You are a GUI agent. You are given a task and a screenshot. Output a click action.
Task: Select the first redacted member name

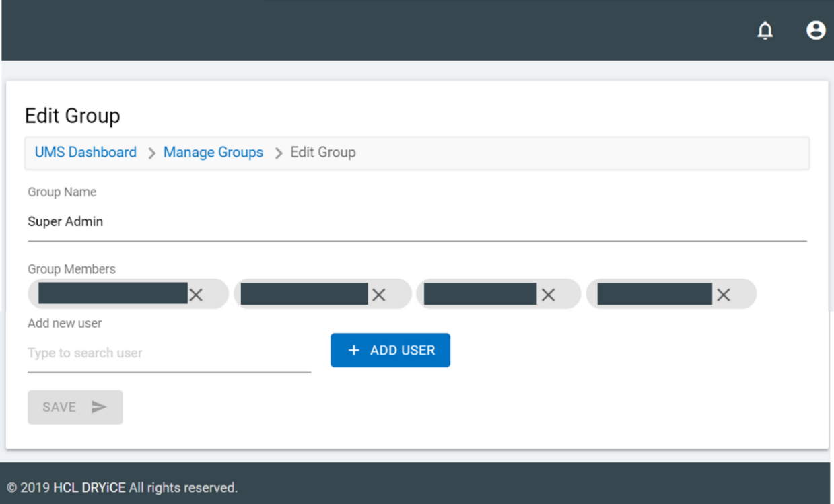pyautogui.click(x=112, y=294)
